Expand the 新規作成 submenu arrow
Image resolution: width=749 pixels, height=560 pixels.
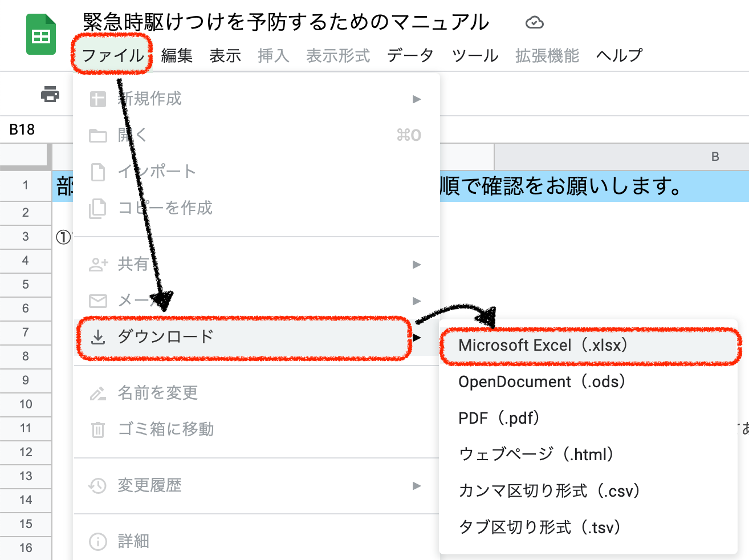coord(417,99)
